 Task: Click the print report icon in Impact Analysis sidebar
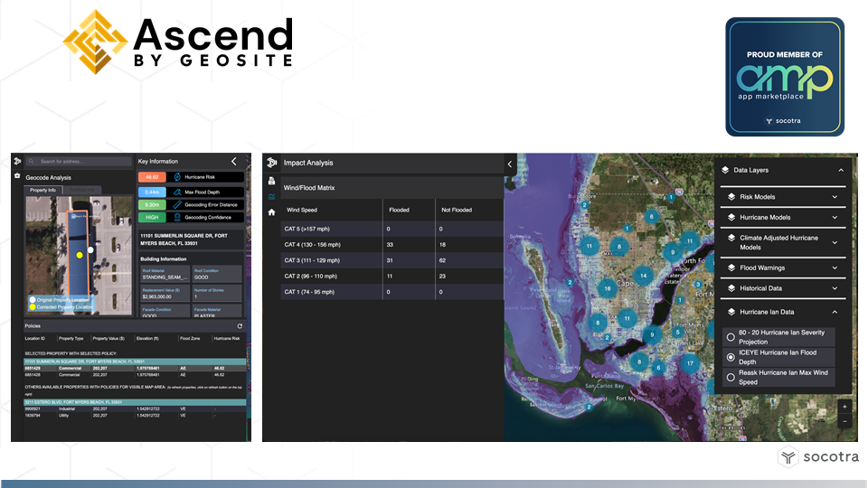pyautogui.click(x=271, y=181)
